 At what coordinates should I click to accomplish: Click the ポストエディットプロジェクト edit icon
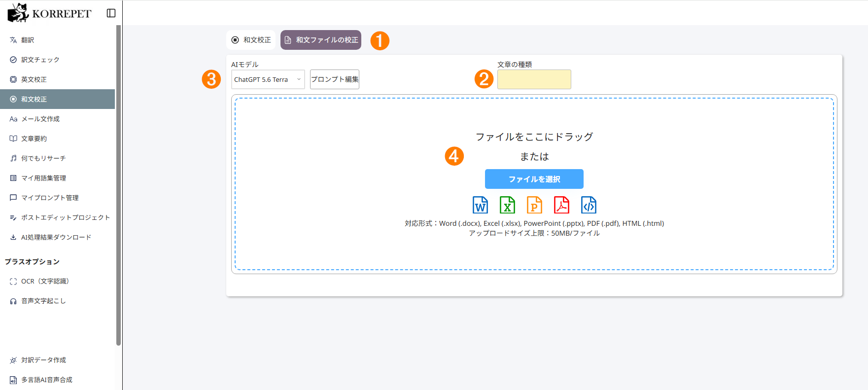click(x=13, y=217)
